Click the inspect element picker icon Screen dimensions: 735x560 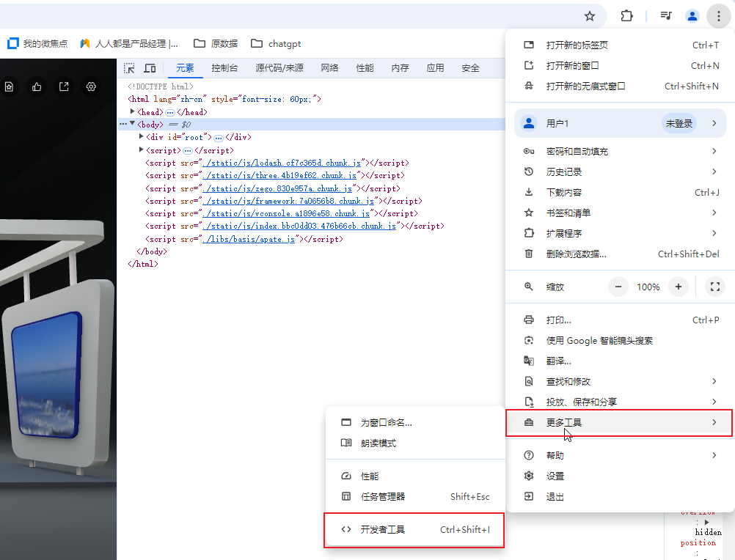129,68
